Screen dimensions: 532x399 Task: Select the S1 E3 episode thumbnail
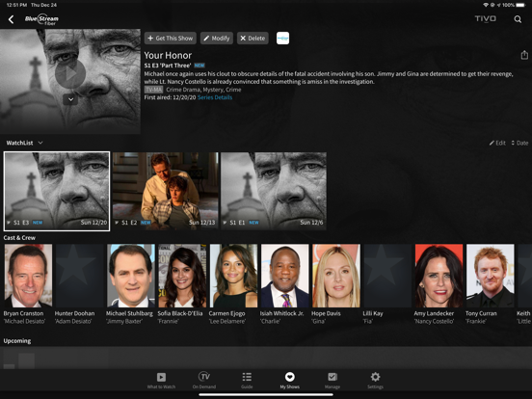pyautogui.click(x=57, y=191)
